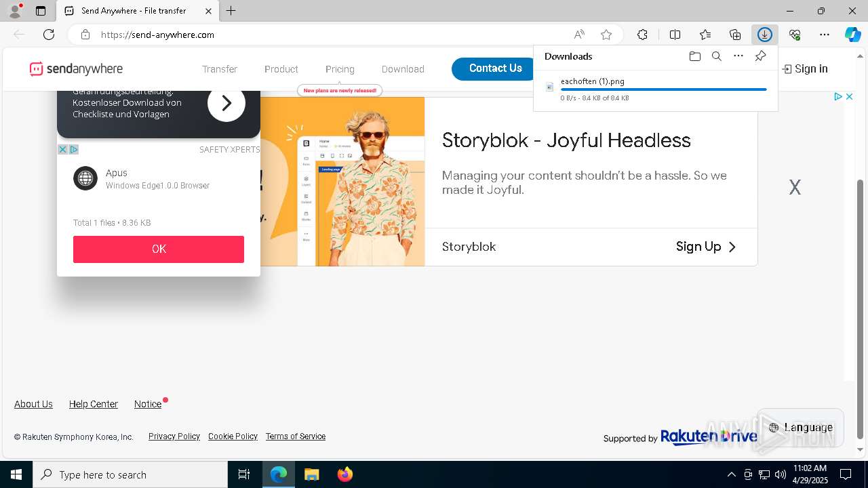Confirm with the red OK button
The height and width of the screenshot is (488, 868).
pos(159,249)
